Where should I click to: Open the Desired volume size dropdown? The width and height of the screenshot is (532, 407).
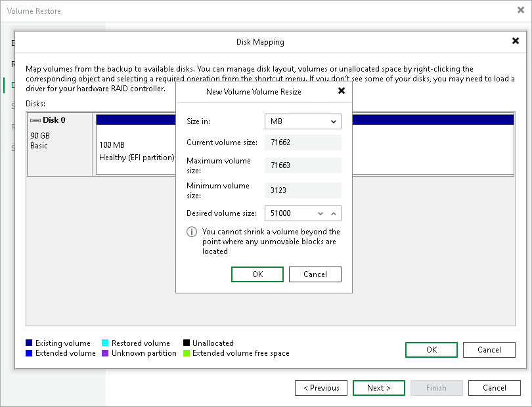322,213
